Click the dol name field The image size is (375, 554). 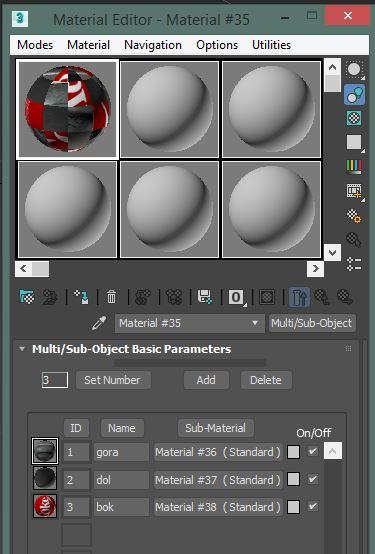121,480
